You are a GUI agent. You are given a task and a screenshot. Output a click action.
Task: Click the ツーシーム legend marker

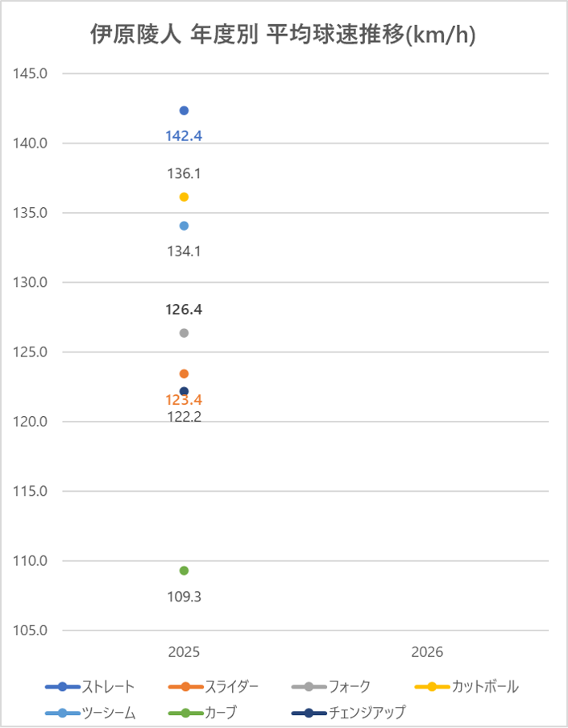coord(62,713)
